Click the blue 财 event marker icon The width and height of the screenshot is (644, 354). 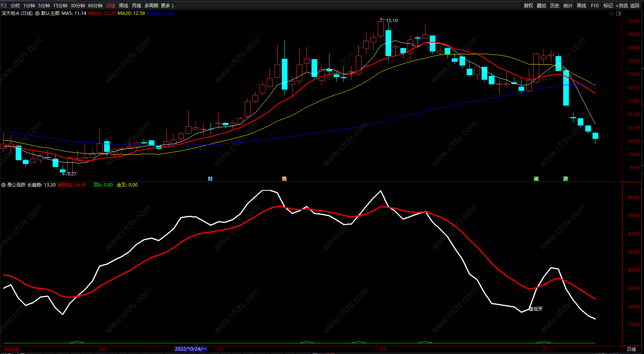coord(210,179)
